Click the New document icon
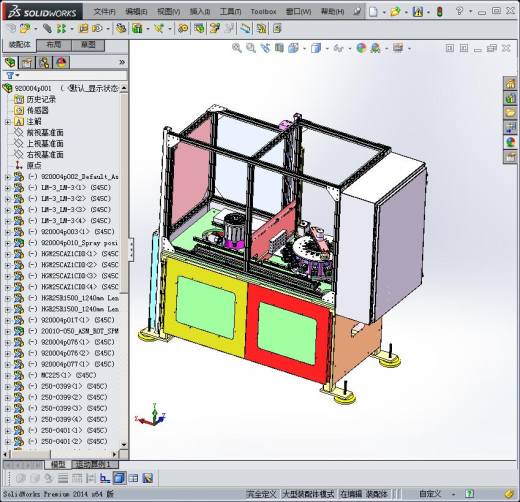Image resolution: width=520 pixels, height=502 pixels. click(374, 12)
